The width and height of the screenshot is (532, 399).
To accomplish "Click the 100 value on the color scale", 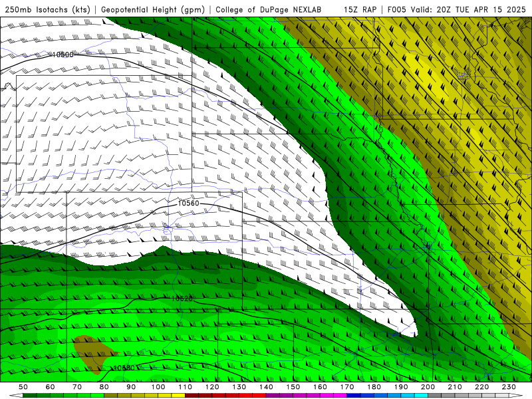I will click(x=158, y=387).
